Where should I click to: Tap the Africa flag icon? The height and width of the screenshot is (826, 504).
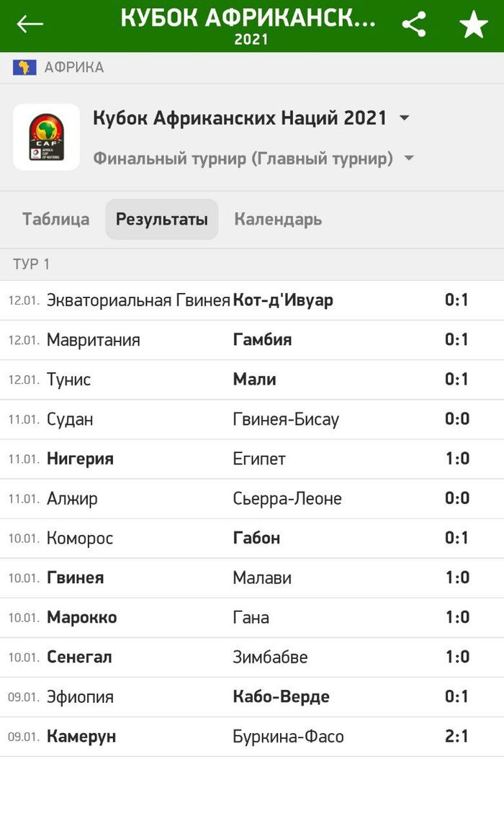[24, 68]
